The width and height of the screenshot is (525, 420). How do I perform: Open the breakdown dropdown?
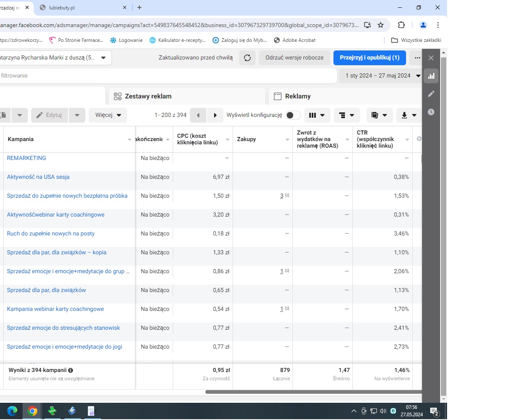[x=347, y=115]
